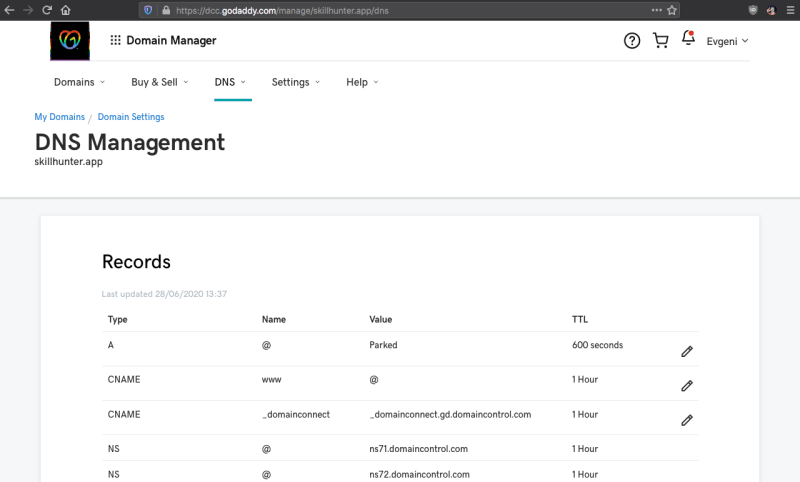Reload the page with the refresh icon
The width and height of the screenshot is (800, 482).
point(47,10)
